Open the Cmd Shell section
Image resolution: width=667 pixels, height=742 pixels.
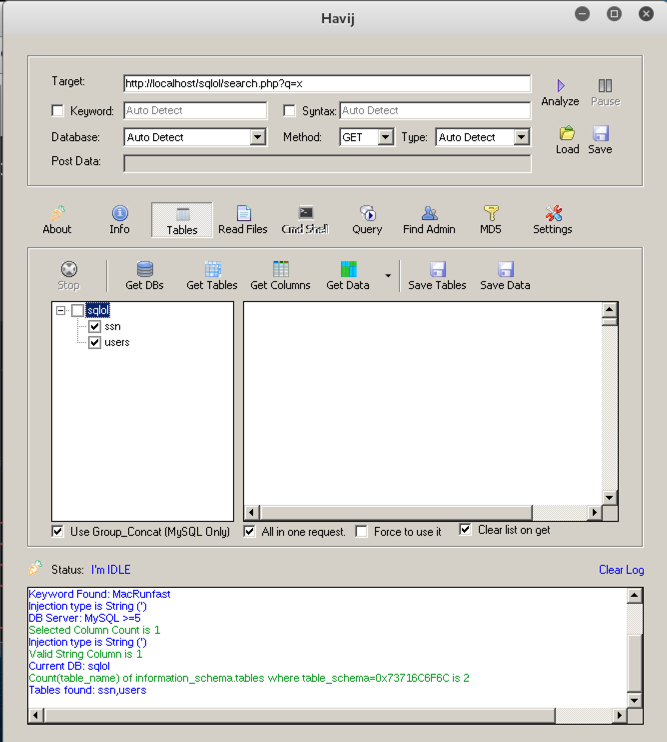pyautogui.click(x=305, y=220)
